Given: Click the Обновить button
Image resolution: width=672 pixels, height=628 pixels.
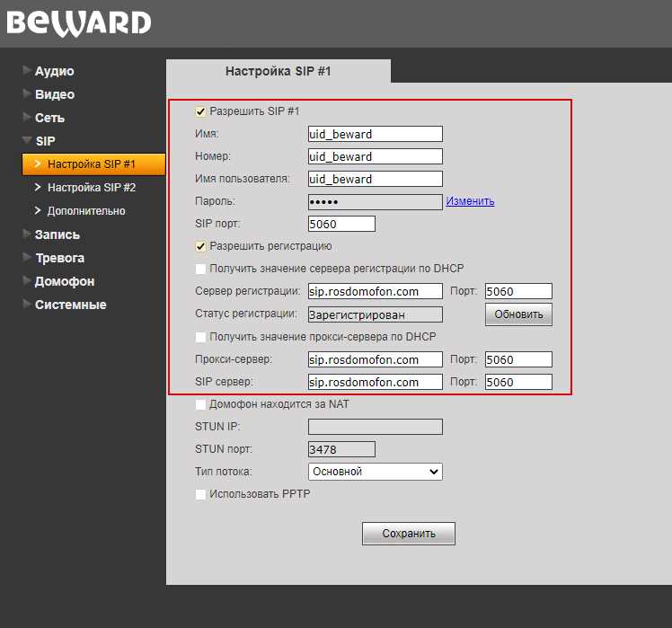Looking at the screenshot, I should click(518, 314).
